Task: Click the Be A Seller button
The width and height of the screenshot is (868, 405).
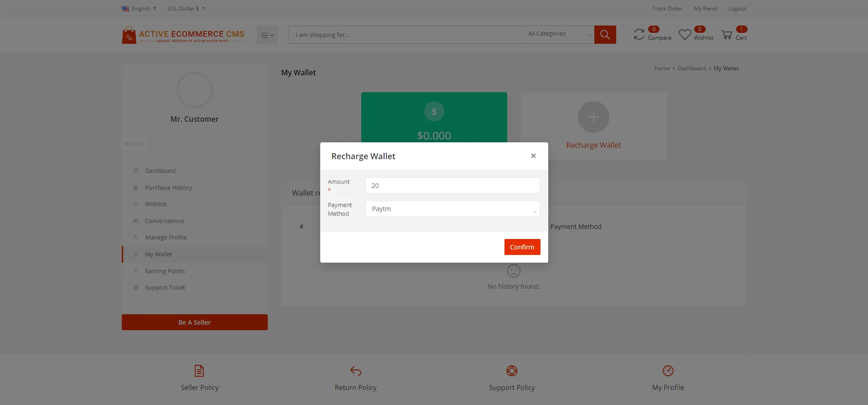Action: 194,322
